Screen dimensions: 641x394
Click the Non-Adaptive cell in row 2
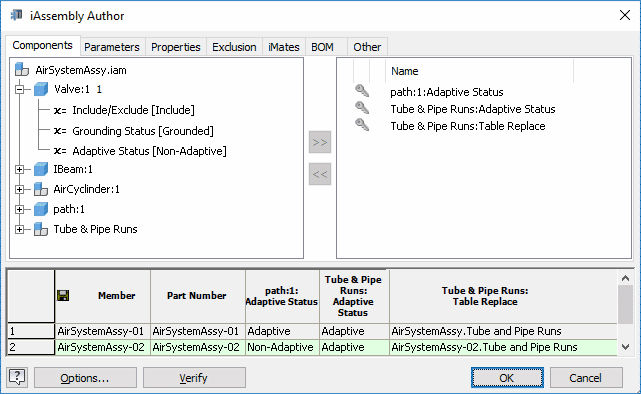pyautogui.click(x=282, y=347)
